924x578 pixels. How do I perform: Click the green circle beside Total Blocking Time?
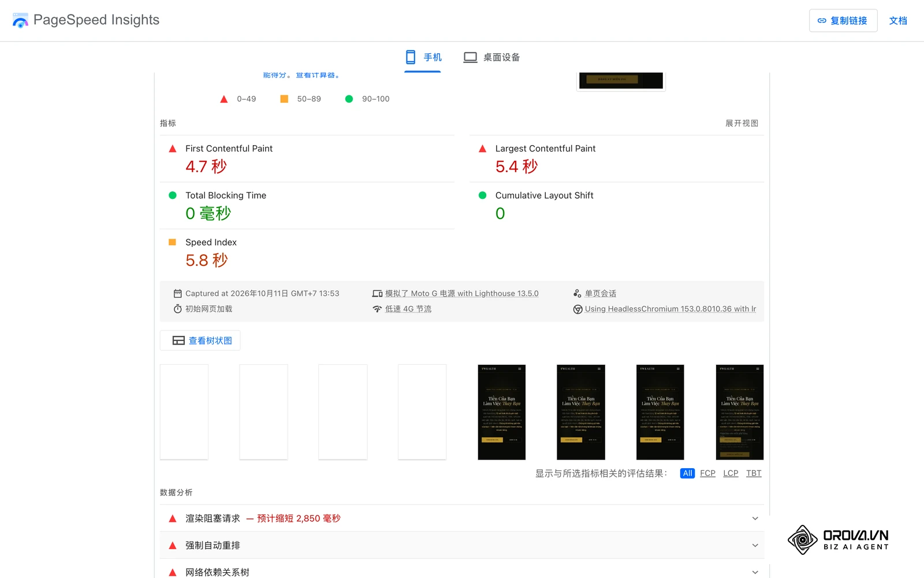(x=172, y=195)
